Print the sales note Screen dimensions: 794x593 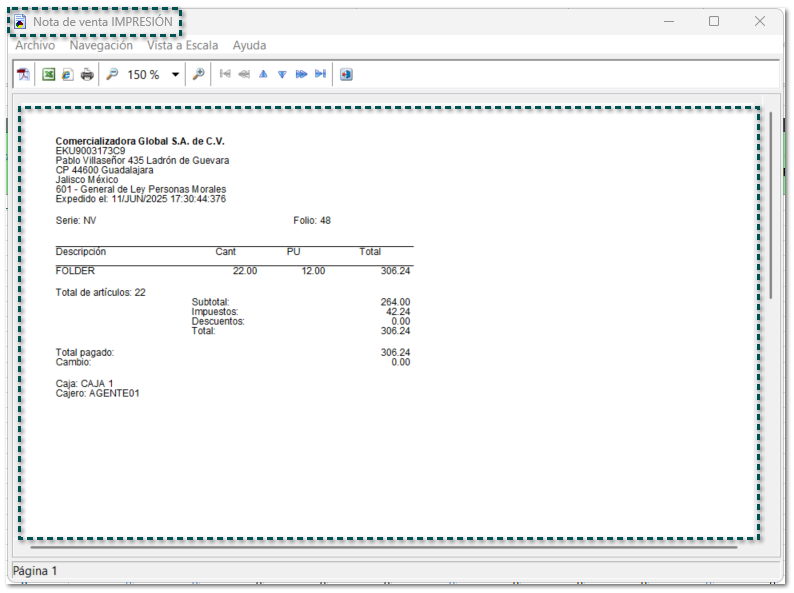(x=87, y=75)
